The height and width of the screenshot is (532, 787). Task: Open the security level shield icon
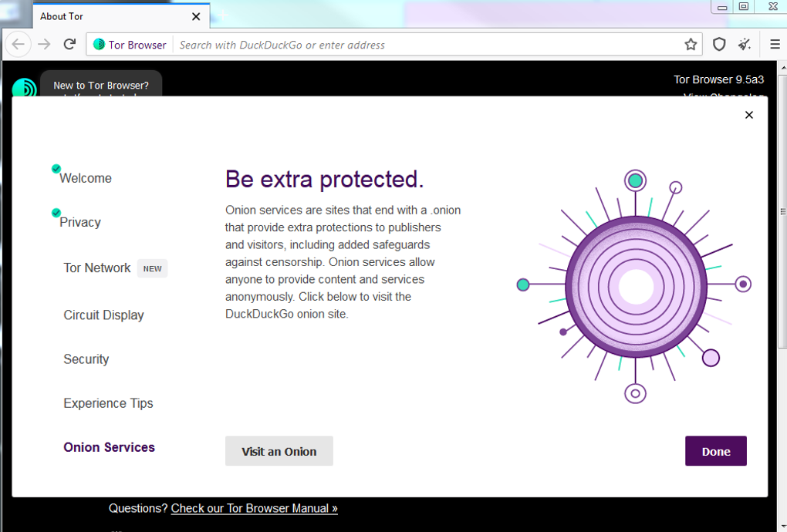tap(719, 45)
